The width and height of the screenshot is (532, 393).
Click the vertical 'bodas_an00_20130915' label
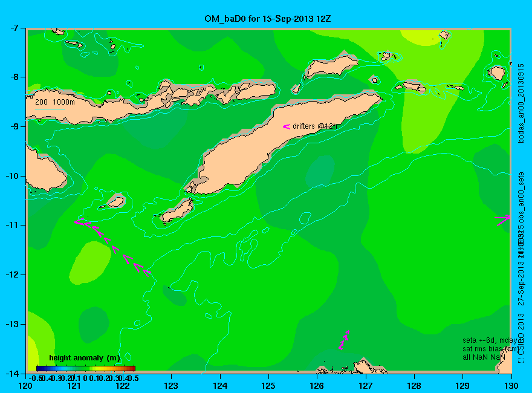point(521,103)
